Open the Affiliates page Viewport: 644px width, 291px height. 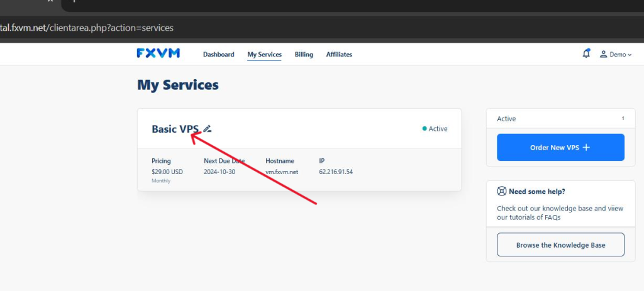click(339, 55)
